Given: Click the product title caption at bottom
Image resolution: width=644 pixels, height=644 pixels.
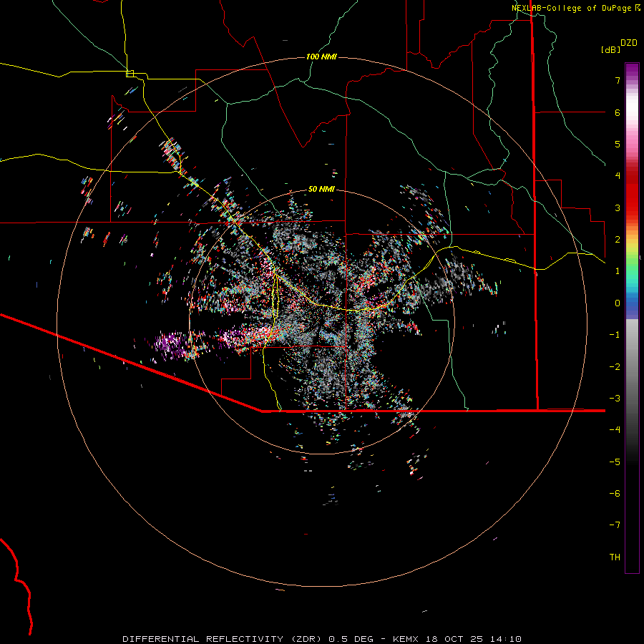Looking at the screenshot, I should pos(322,639).
